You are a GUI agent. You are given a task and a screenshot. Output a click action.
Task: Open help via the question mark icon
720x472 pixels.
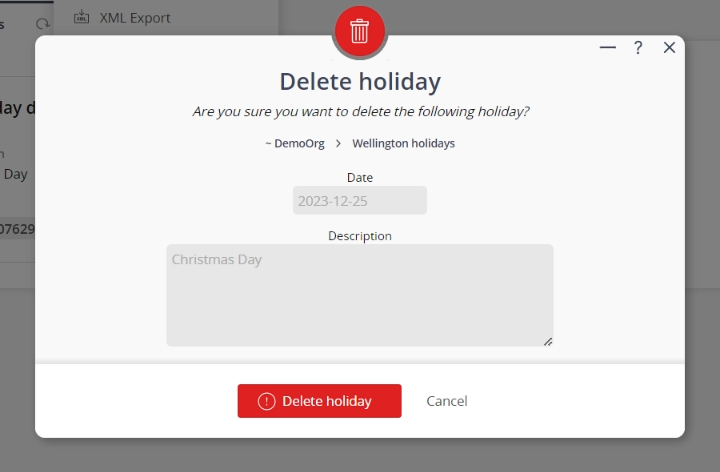pos(638,47)
